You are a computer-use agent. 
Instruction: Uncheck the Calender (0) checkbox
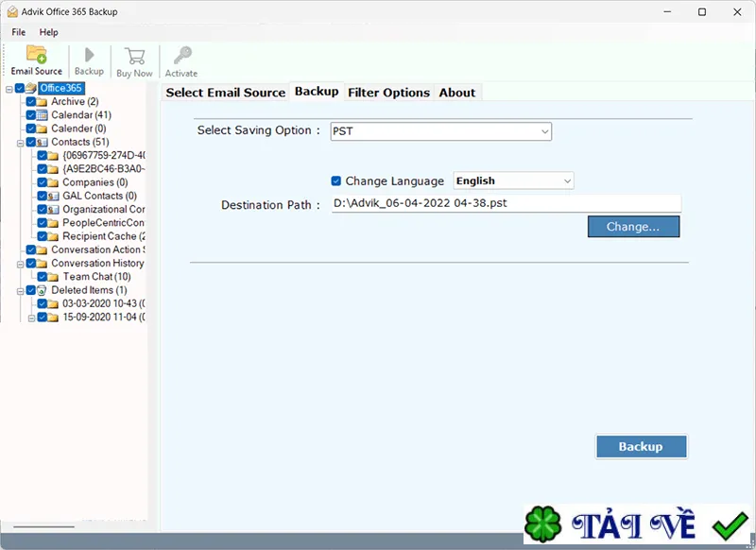click(x=31, y=129)
